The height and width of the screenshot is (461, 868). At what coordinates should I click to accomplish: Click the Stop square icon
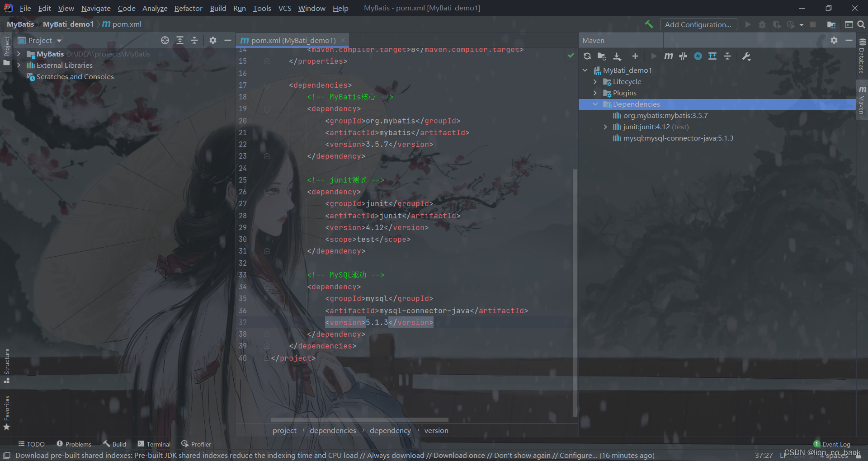click(x=813, y=24)
